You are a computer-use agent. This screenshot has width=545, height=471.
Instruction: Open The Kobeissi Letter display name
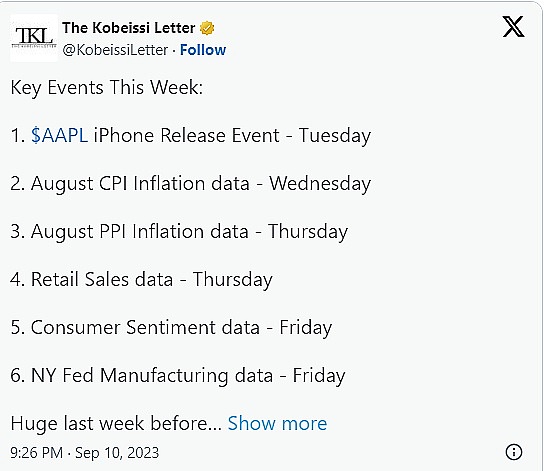(129, 28)
